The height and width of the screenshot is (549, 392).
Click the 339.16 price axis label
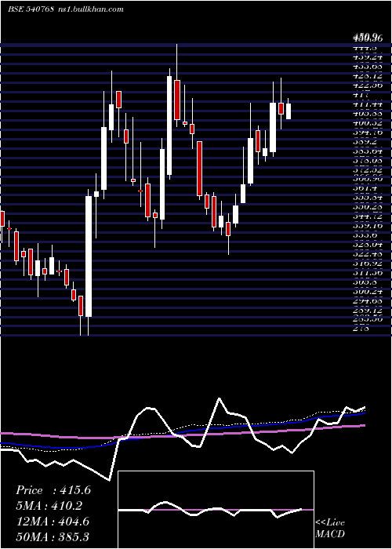[x=367, y=226]
